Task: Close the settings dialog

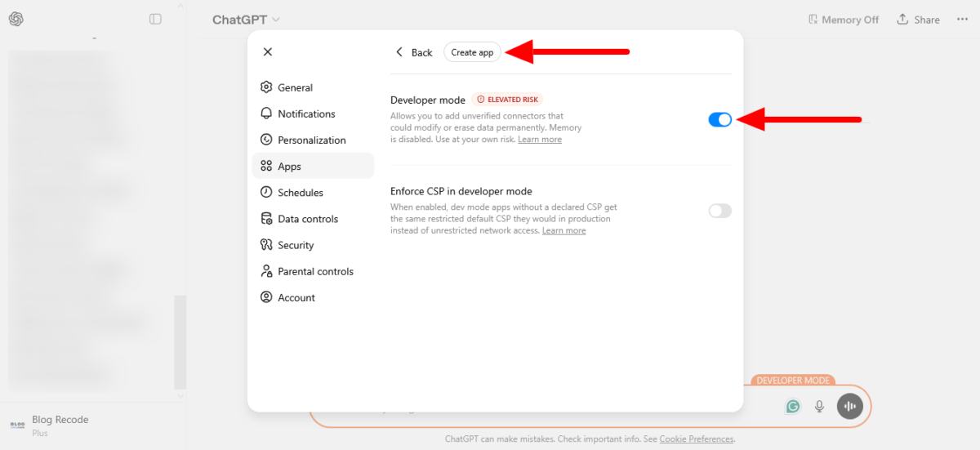Action: 268,51
